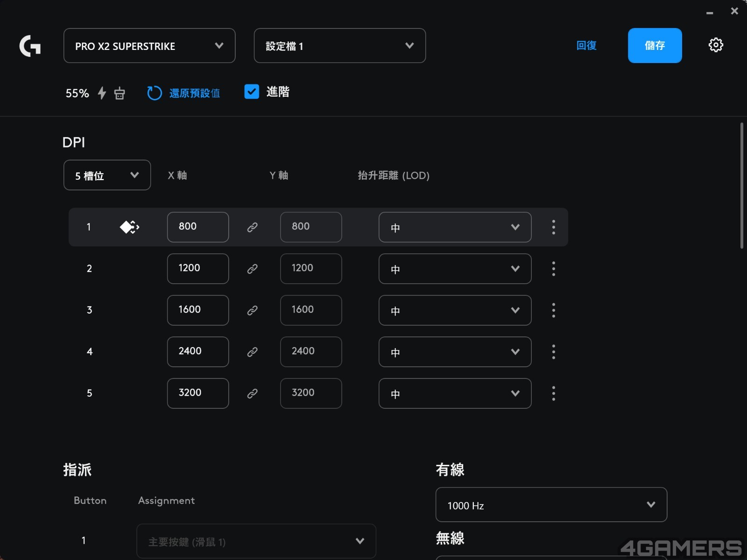
Task: Open the 5 槽位 slot count dropdown
Action: (107, 175)
